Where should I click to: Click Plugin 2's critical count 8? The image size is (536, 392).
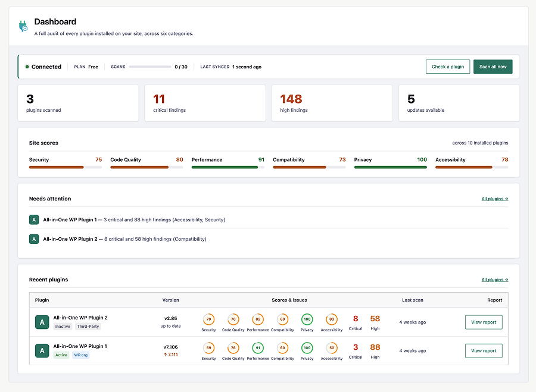[x=356, y=319]
